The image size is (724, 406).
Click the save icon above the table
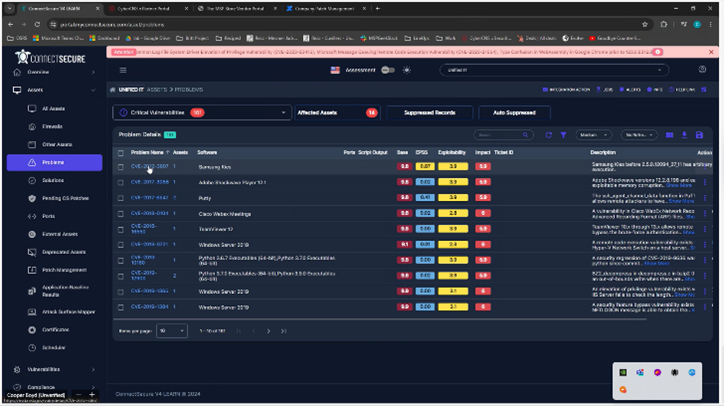pos(700,135)
